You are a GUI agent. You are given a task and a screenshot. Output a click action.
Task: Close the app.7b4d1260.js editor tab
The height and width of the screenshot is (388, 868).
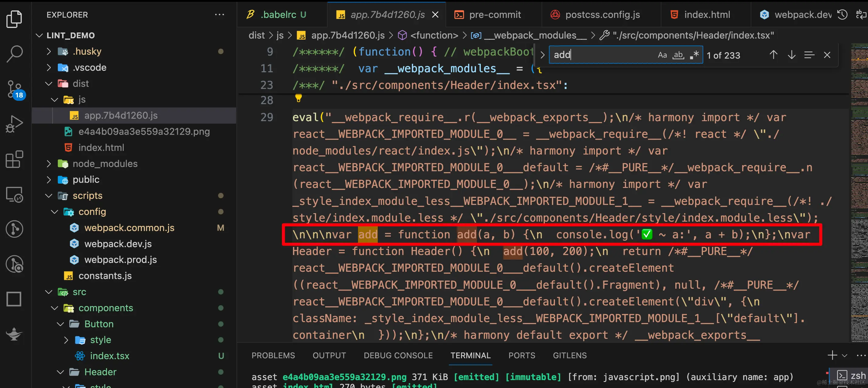point(435,15)
